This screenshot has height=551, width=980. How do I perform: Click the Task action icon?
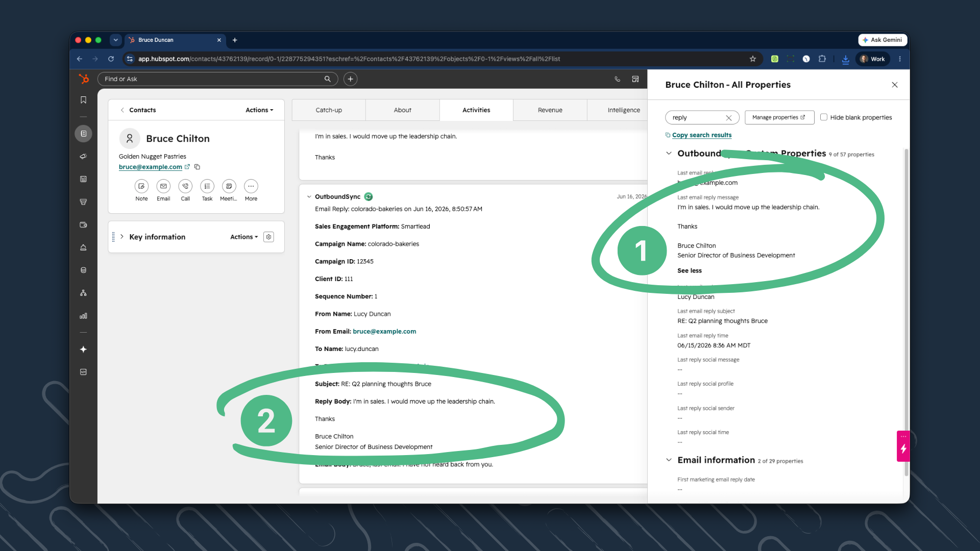207,186
